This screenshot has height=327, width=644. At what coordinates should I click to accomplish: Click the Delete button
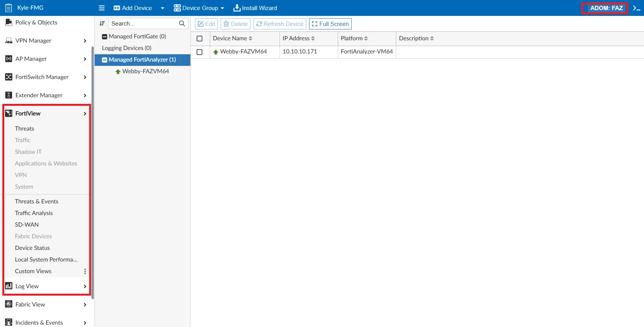coord(235,24)
